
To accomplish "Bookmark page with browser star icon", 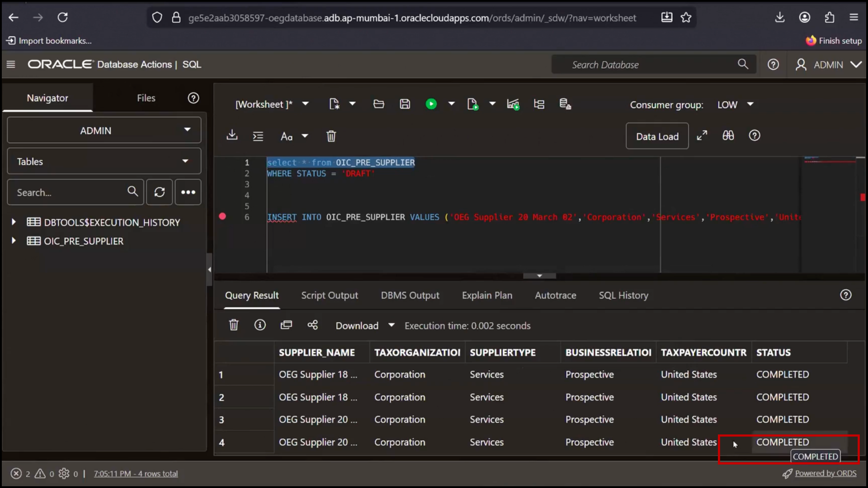I will pos(686,18).
